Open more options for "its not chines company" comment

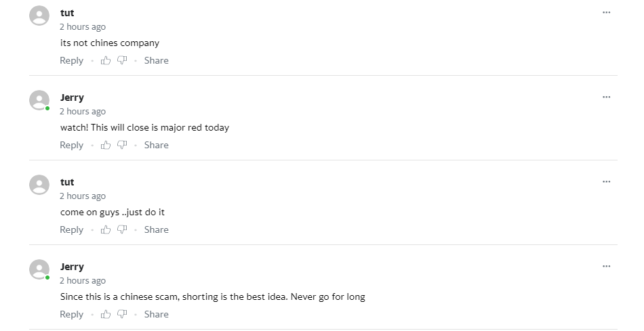606,12
